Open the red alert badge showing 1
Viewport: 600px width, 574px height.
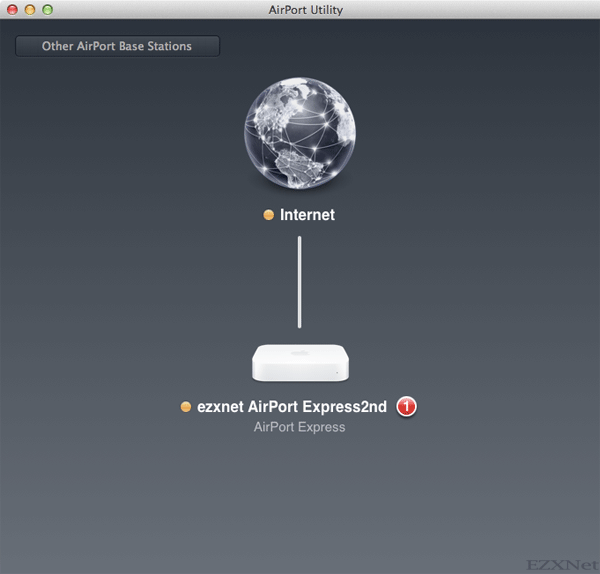coord(406,406)
